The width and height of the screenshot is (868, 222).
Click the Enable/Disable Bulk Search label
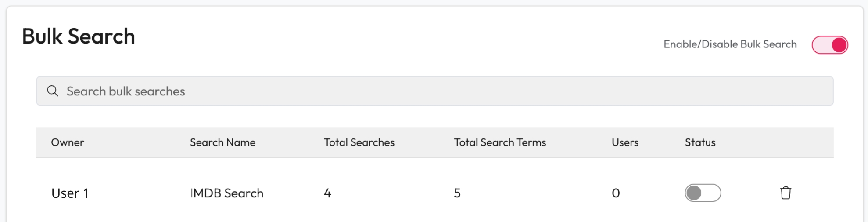(x=730, y=44)
